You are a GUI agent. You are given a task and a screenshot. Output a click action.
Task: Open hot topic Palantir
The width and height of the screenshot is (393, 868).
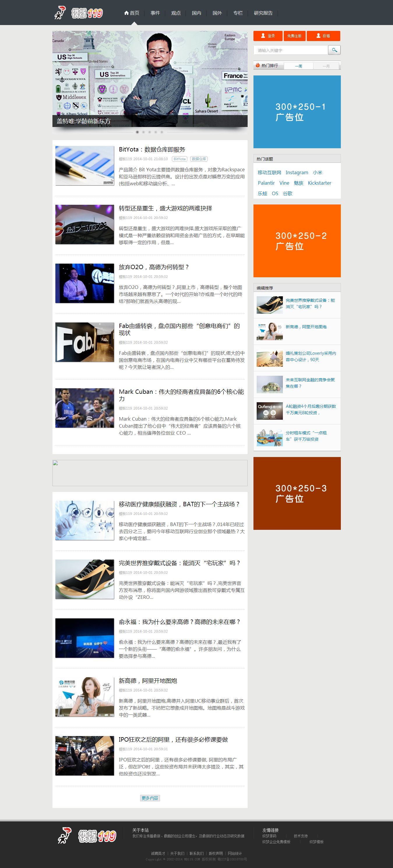(266, 183)
